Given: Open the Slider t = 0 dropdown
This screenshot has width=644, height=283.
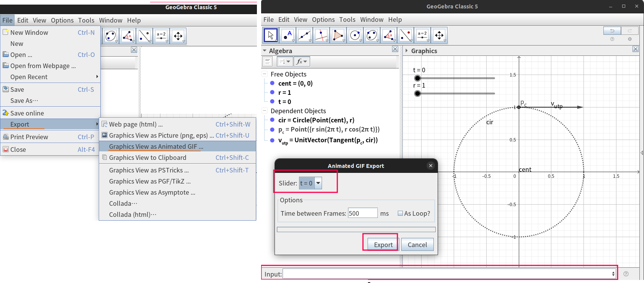Looking at the screenshot, I should click(x=318, y=183).
